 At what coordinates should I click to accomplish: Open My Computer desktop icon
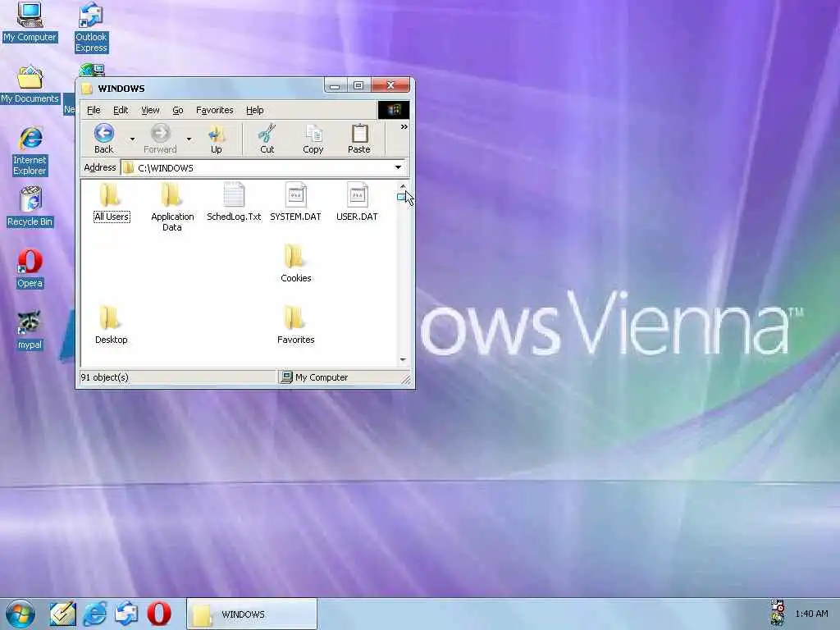(30, 21)
